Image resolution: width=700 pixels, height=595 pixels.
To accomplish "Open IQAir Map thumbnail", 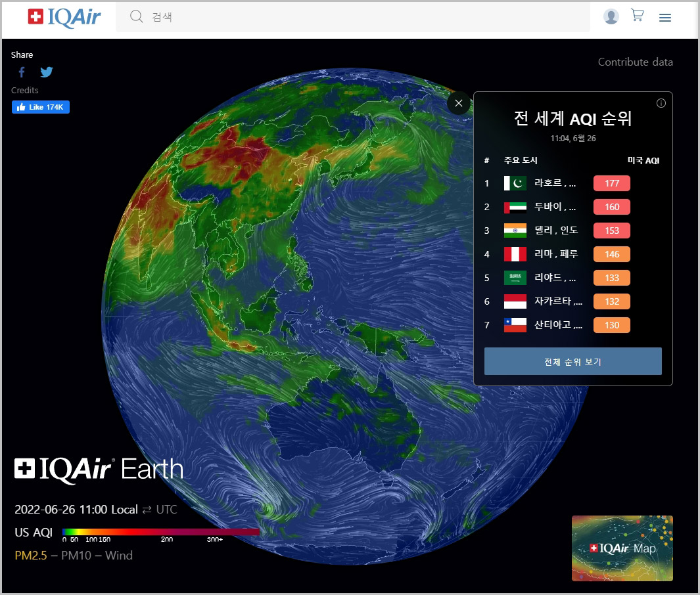I will point(622,548).
